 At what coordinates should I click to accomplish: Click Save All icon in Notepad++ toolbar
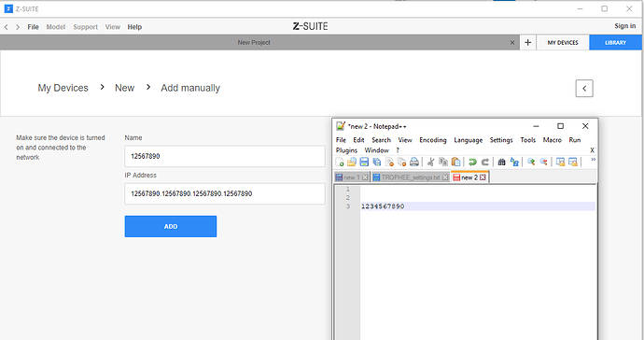(377, 162)
